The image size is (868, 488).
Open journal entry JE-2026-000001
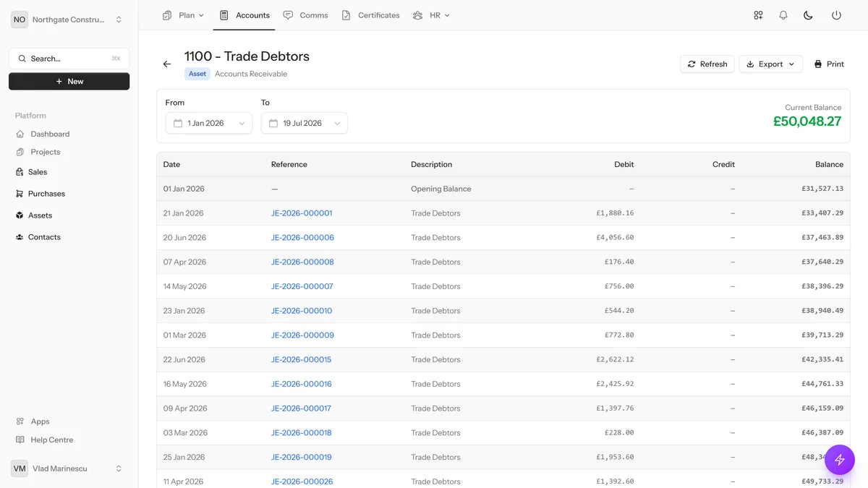[302, 213]
